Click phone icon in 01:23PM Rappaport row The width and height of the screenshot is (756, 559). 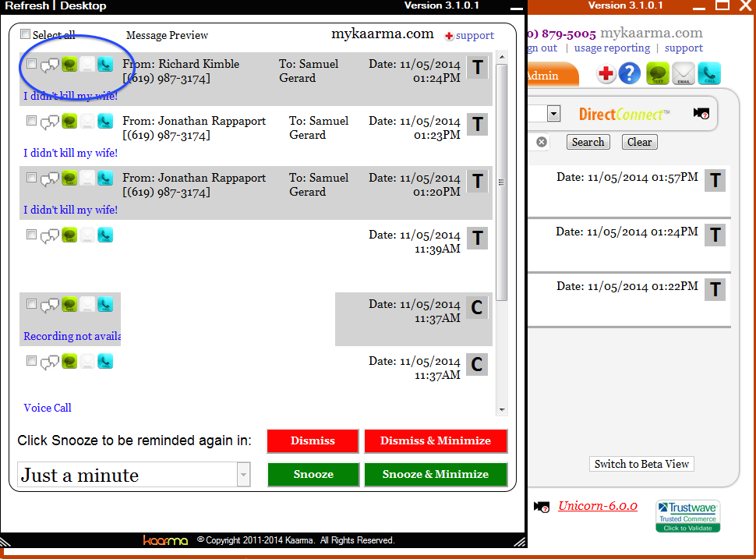[x=105, y=121]
